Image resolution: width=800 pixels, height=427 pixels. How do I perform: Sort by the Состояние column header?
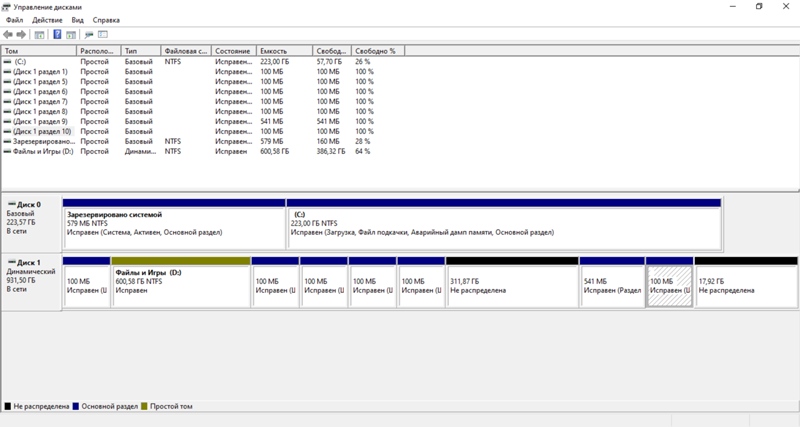[232, 50]
